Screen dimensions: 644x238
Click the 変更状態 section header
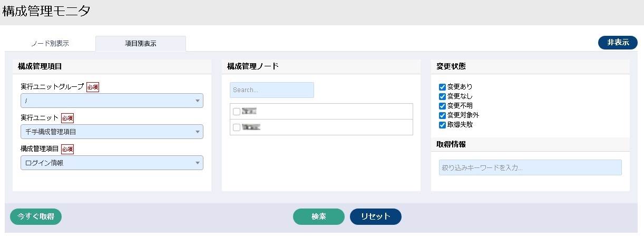click(x=530, y=66)
